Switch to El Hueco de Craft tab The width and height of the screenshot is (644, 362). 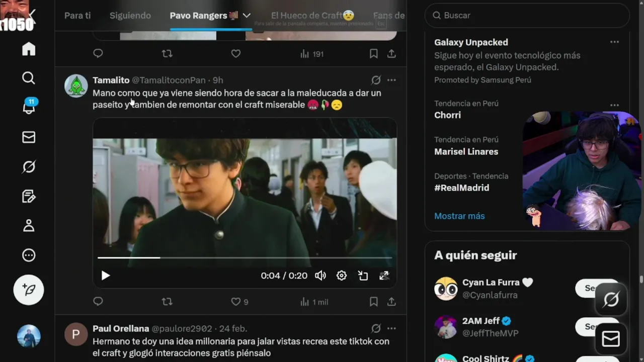312,16
